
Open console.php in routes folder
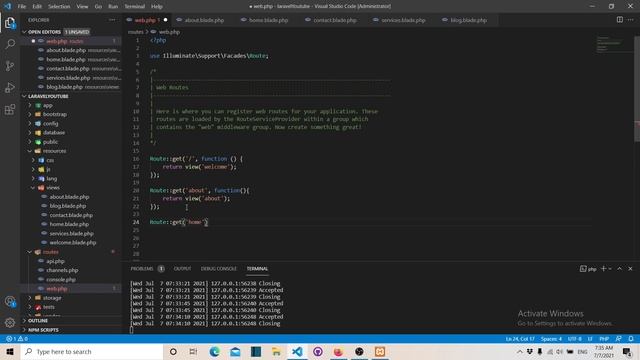pyautogui.click(x=61, y=280)
